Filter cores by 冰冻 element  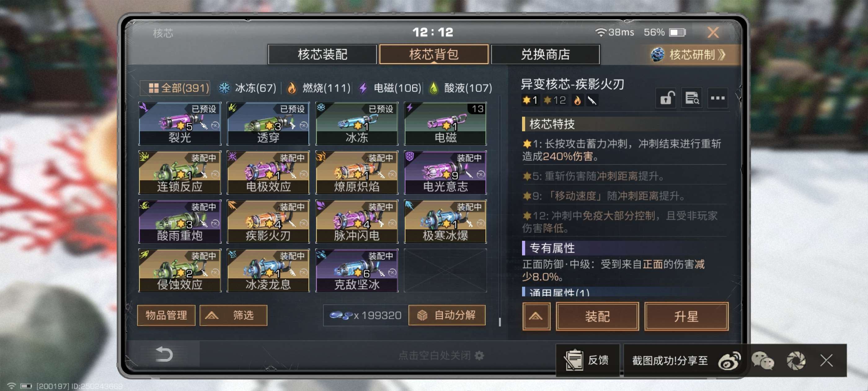(x=248, y=88)
